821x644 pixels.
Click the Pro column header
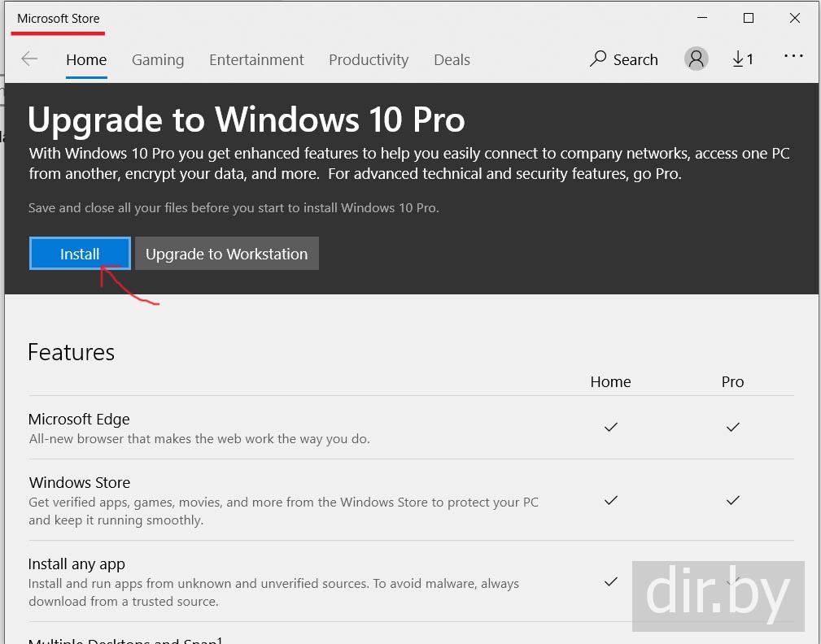click(732, 382)
